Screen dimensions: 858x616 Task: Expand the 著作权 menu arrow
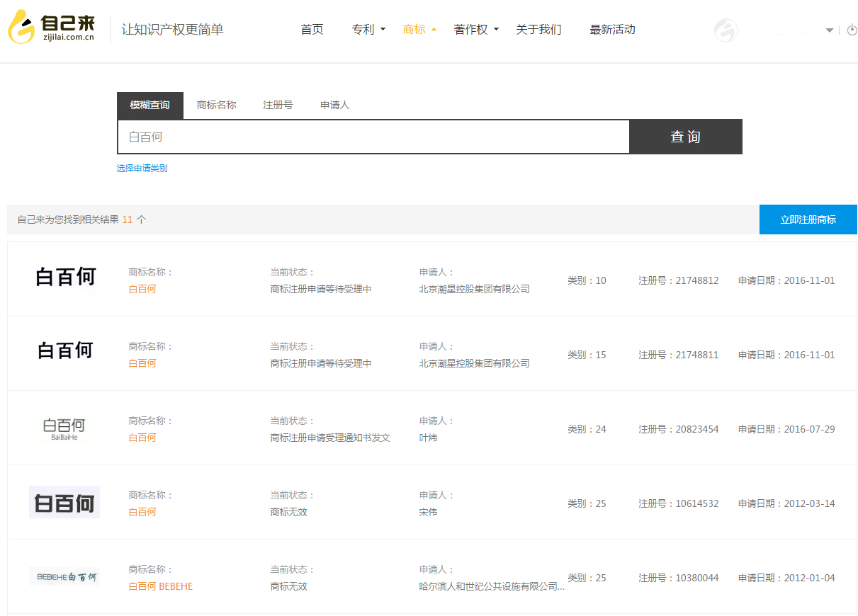pyautogui.click(x=496, y=30)
